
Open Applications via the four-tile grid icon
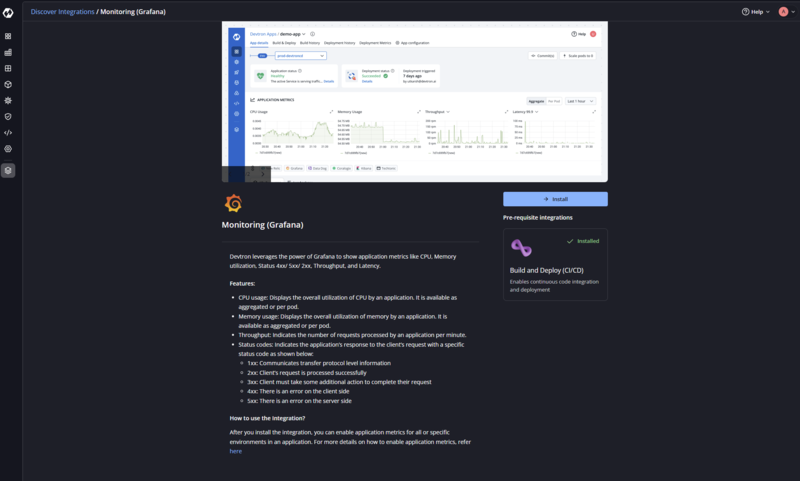(8, 36)
